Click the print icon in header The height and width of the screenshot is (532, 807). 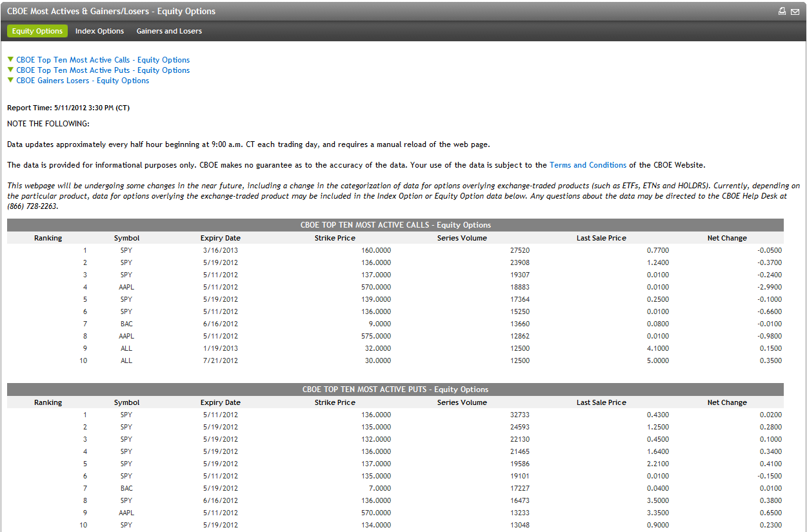(x=782, y=11)
